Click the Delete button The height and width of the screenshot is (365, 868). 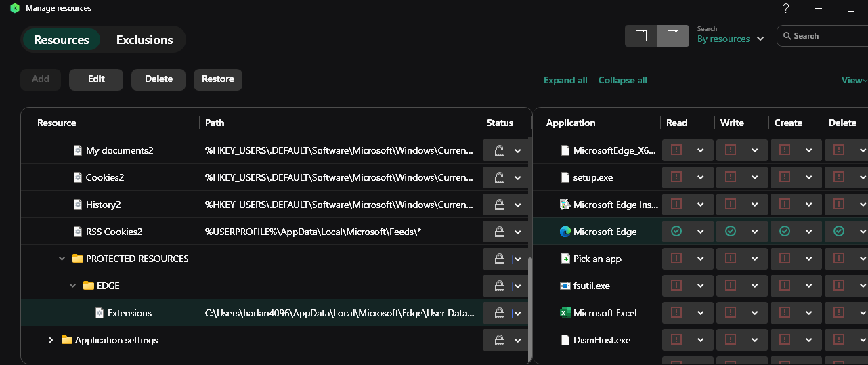158,79
